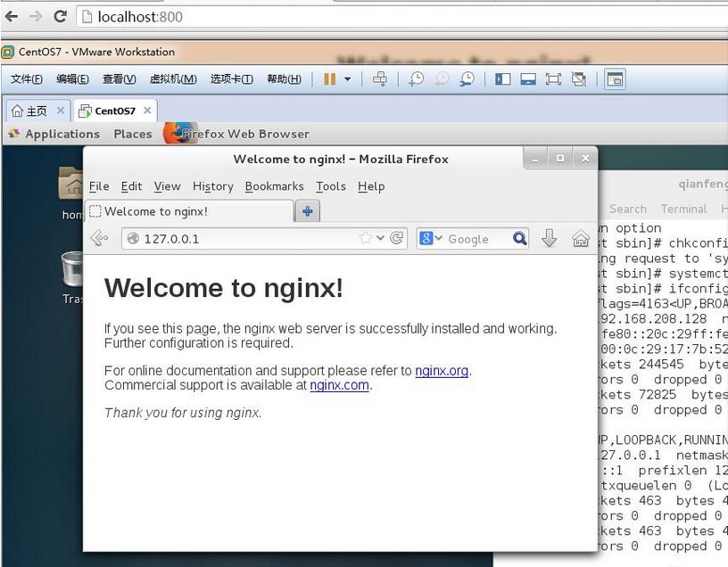Pause the running virtual machine
The image size is (728, 567).
(330, 78)
